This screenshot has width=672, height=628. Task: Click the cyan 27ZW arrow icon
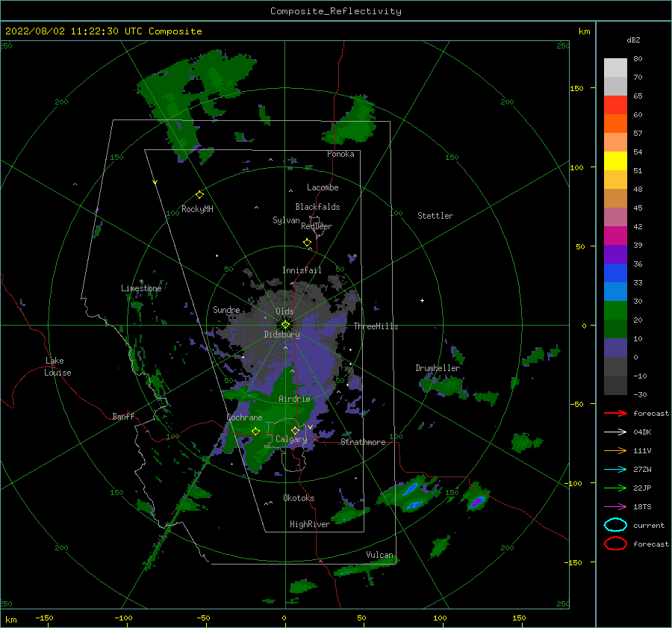(x=615, y=470)
